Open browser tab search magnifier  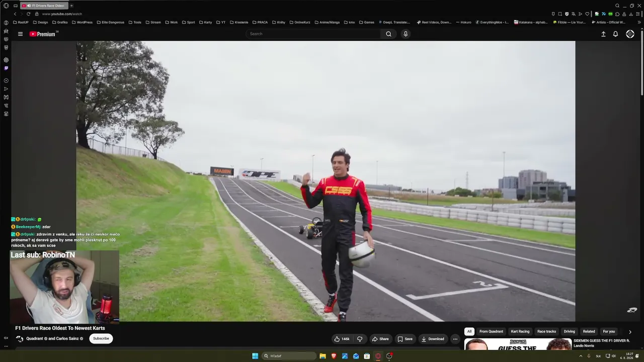click(x=617, y=6)
